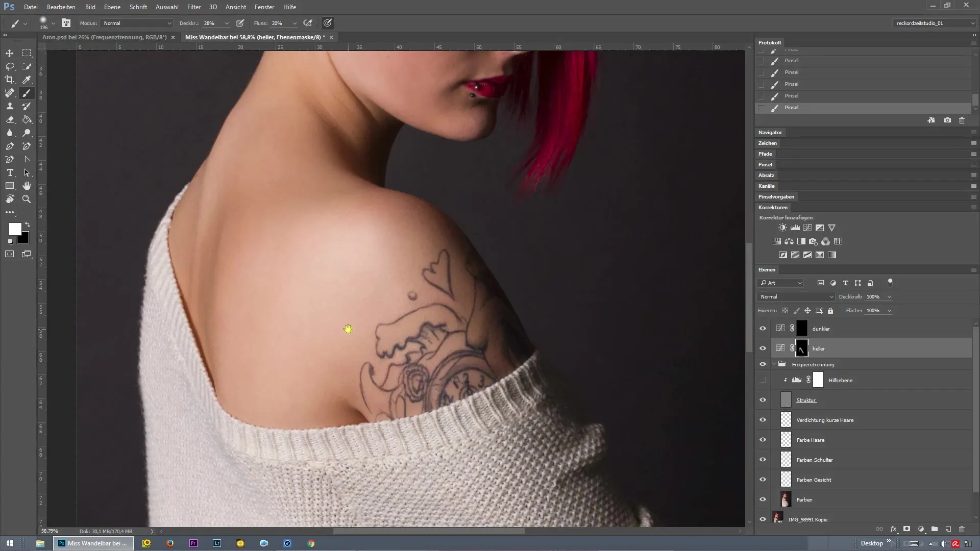Toggle Quick Mask mode icon
The width and height of the screenshot is (980, 551).
click(x=10, y=254)
